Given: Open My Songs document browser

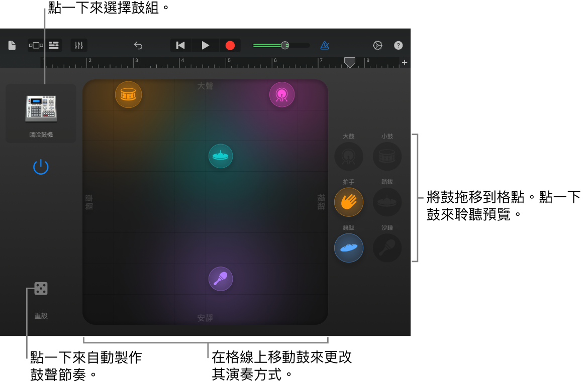Looking at the screenshot, I should [12, 45].
